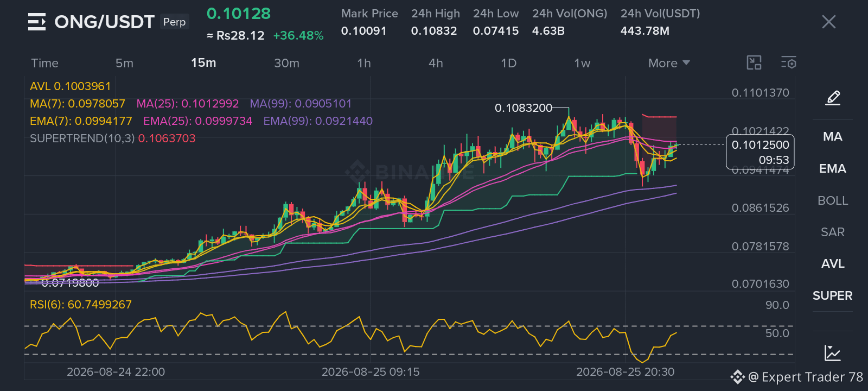Select the 1D timeframe
Image resolution: width=868 pixels, height=391 pixels.
508,63
